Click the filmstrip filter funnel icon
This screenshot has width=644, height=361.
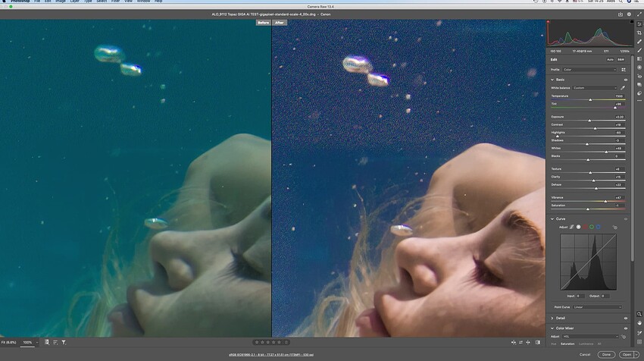64,343
